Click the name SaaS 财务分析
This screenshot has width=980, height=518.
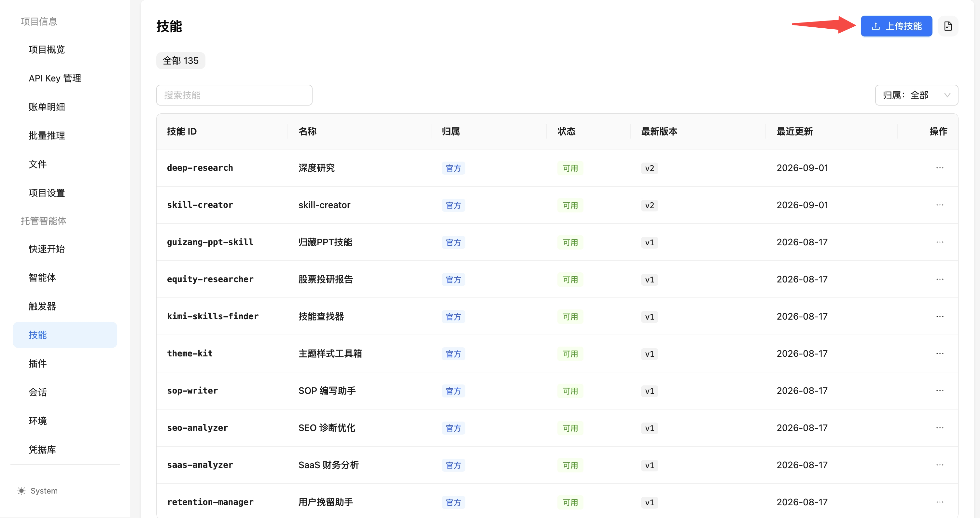(329, 465)
